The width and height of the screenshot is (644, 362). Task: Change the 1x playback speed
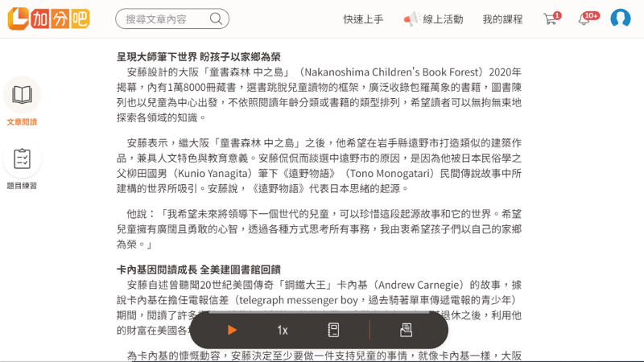coord(283,330)
